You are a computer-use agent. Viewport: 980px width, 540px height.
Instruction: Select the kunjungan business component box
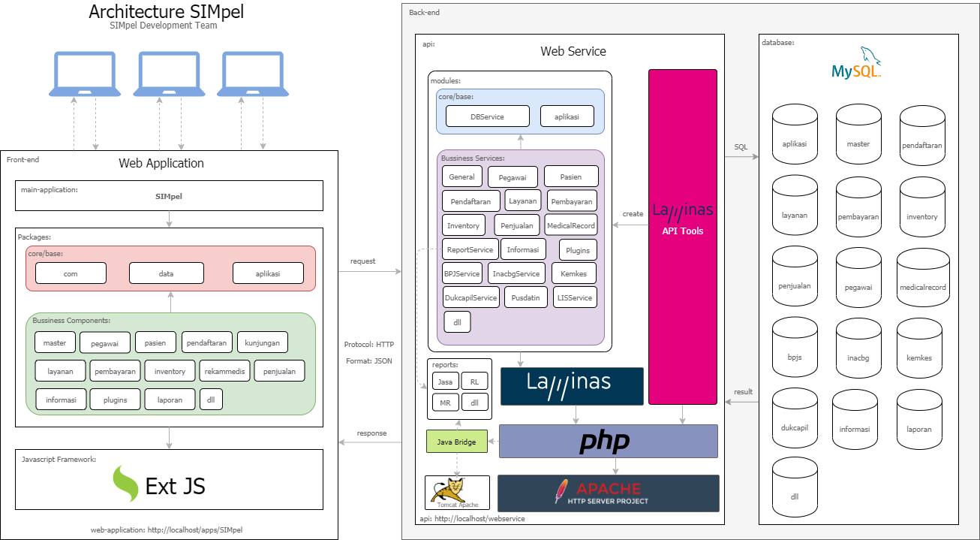[262, 342]
